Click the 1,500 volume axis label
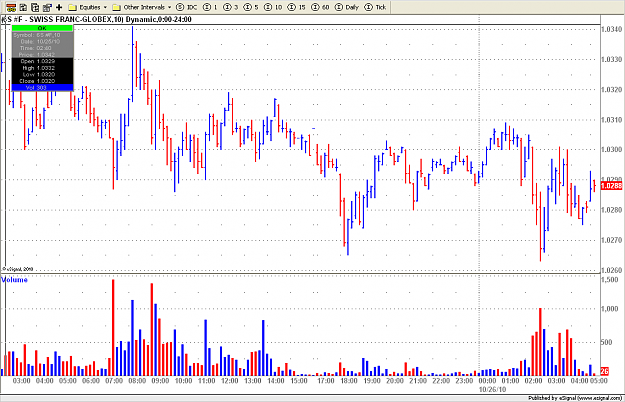This screenshot has height=402, width=625. pyautogui.click(x=610, y=280)
